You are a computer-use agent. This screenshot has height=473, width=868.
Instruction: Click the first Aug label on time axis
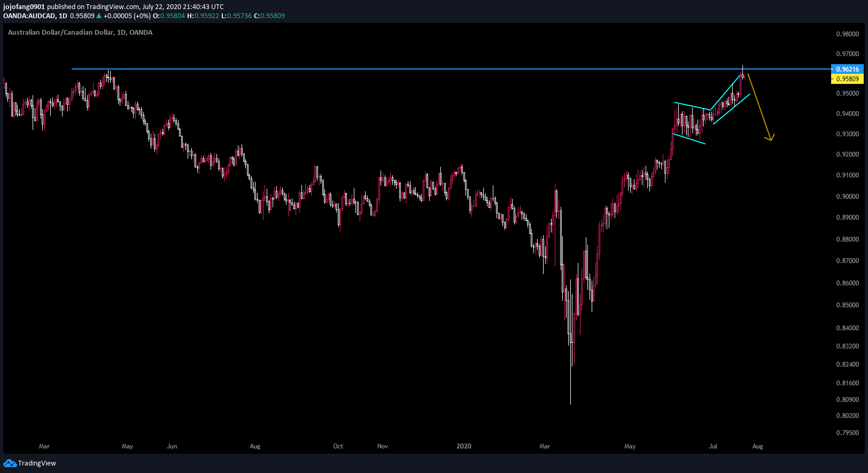pos(255,446)
